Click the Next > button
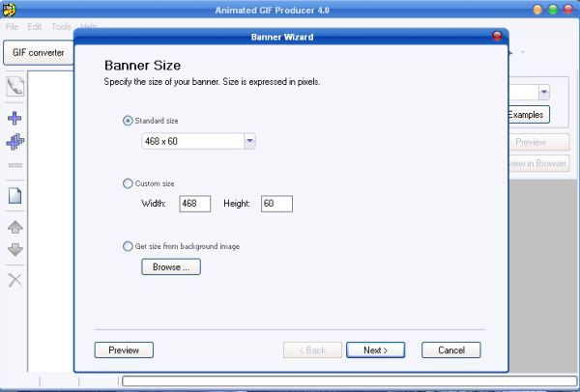The width and height of the screenshot is (580, 392). [375, 350]
